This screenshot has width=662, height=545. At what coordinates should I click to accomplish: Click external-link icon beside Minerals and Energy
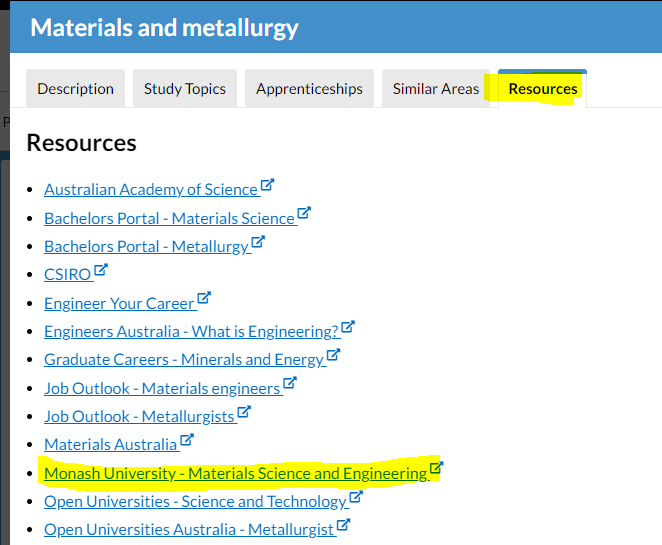point(334,355)
